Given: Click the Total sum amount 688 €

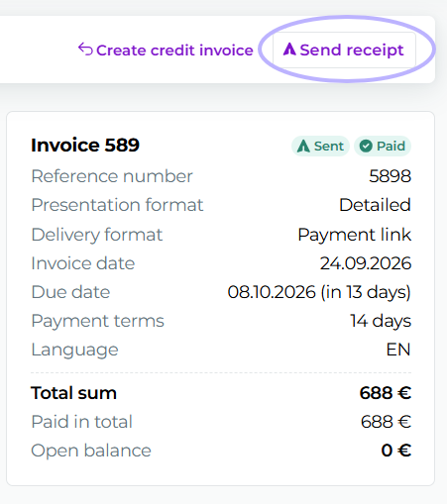Looking at the screenshot, I should pos(386,393).
